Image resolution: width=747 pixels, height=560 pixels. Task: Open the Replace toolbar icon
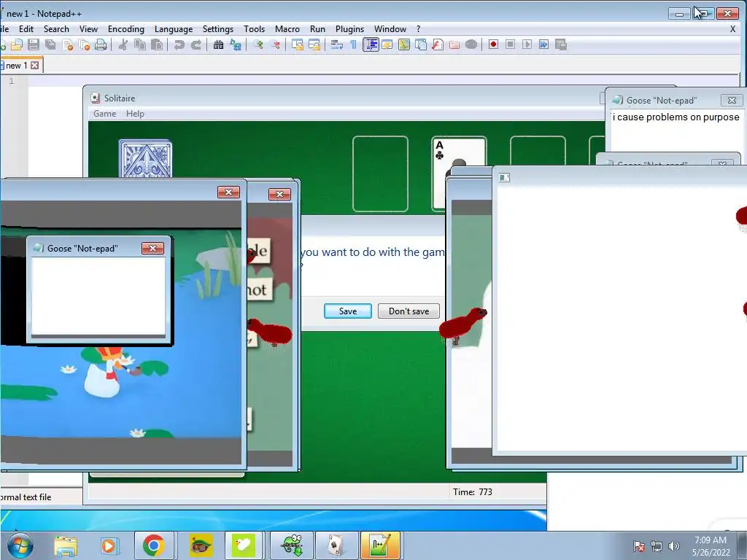pyautogui.click(x=236, y=44)
